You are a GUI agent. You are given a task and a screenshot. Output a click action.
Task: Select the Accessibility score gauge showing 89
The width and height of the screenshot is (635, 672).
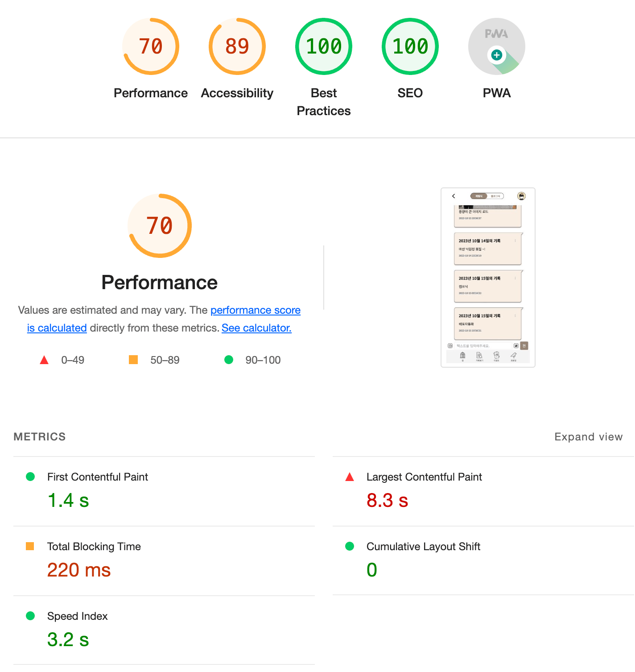coord(237,46)
